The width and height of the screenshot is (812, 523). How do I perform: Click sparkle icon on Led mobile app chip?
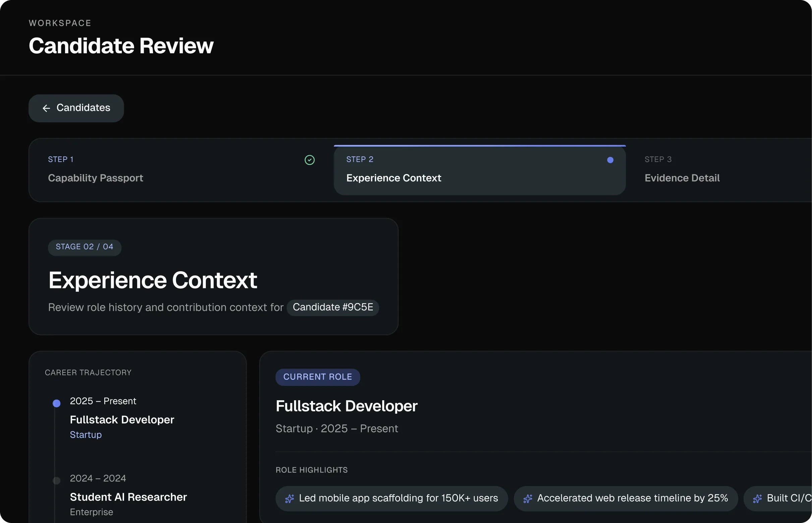pos(289,499)
